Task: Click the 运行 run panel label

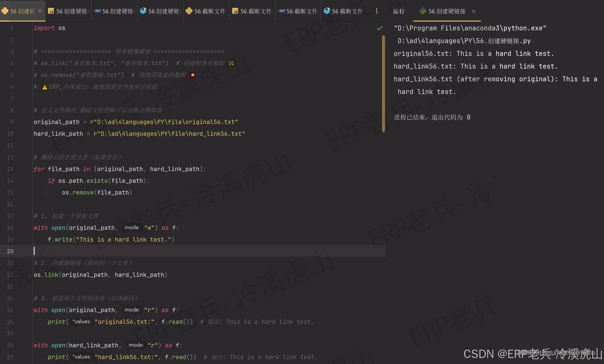Action: (x=398, y=11)
